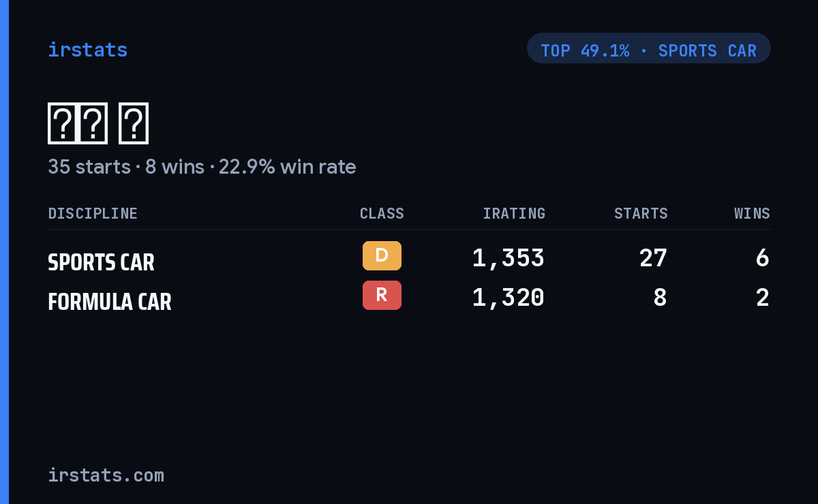Click the Sports Car starts count 27
The height and width of the screenshot is (504, 818).
click(x=653, y=258)
